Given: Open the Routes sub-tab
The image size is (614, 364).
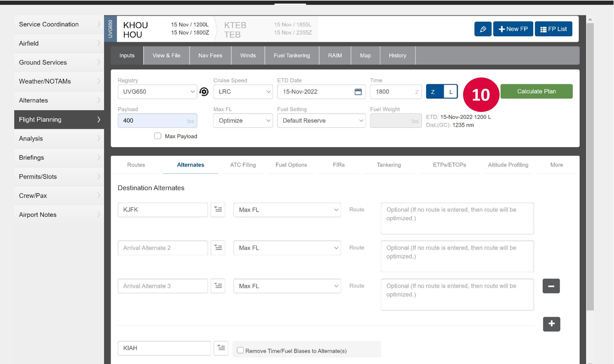Looking at the screenshot, I should [136, 165].
